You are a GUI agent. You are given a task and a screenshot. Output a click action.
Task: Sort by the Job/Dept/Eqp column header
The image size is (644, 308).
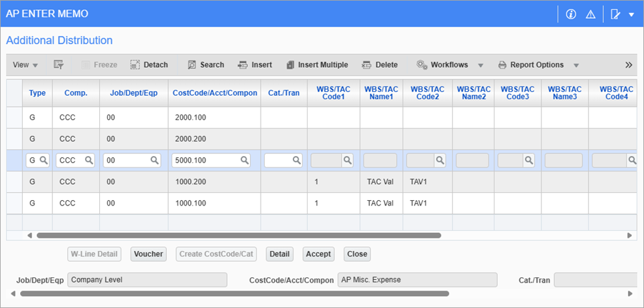[133, 93]
